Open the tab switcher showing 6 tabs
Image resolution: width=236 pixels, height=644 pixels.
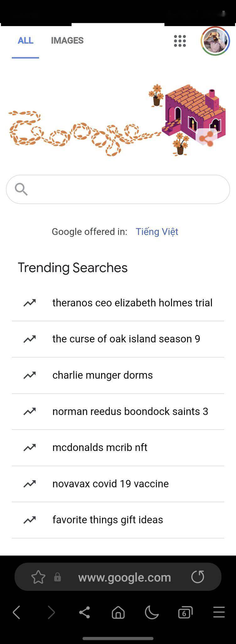tap(185, 613)
